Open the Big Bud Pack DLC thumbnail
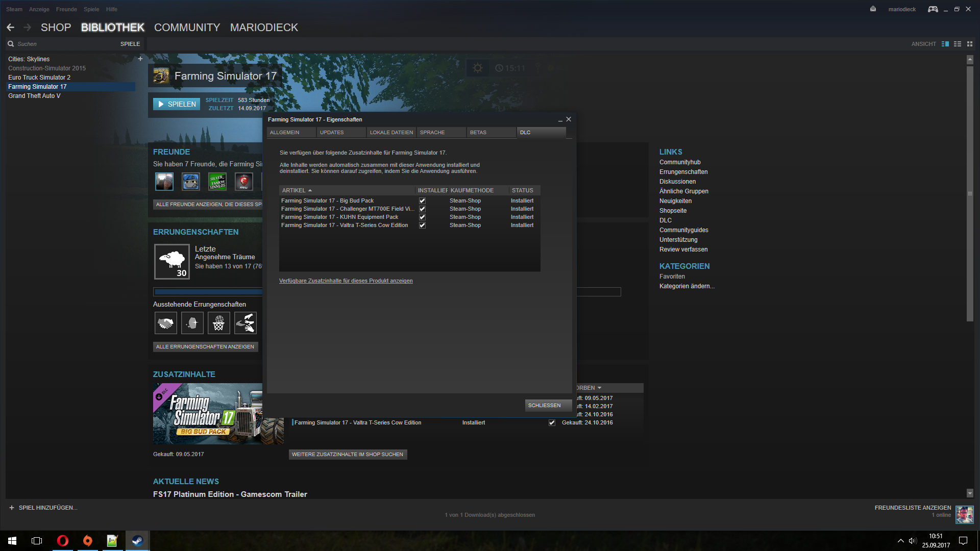 (x=218, y=414)
